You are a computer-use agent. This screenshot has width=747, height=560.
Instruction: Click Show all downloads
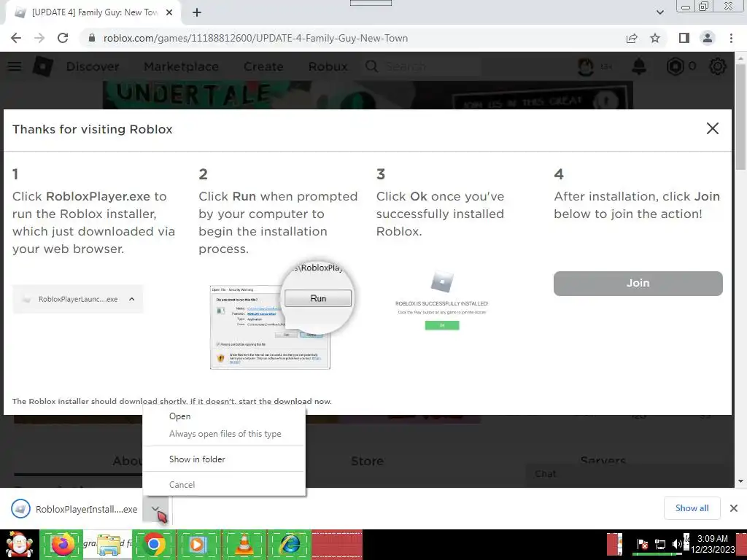click(x=692, y=508)
